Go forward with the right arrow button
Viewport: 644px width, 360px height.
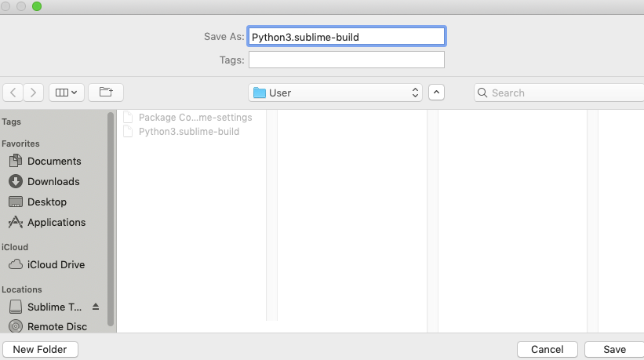coord(33,93)
